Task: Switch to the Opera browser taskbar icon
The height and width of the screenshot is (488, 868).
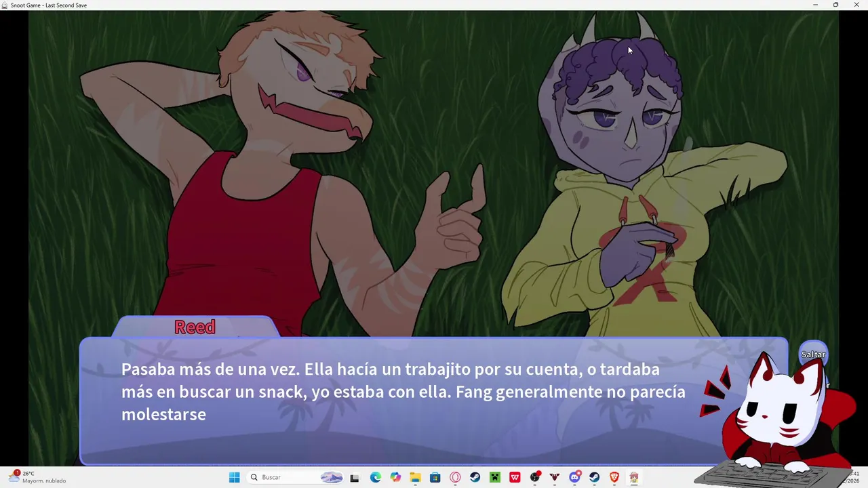Action: [455, 477]
